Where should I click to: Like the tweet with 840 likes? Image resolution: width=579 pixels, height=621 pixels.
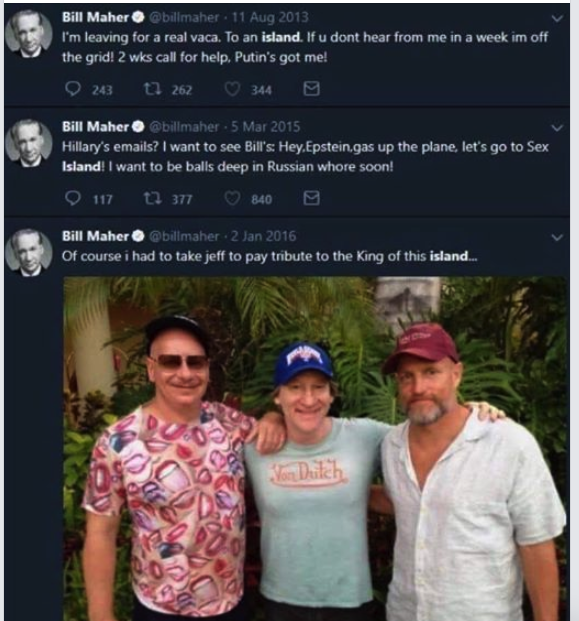pos(232,198)
